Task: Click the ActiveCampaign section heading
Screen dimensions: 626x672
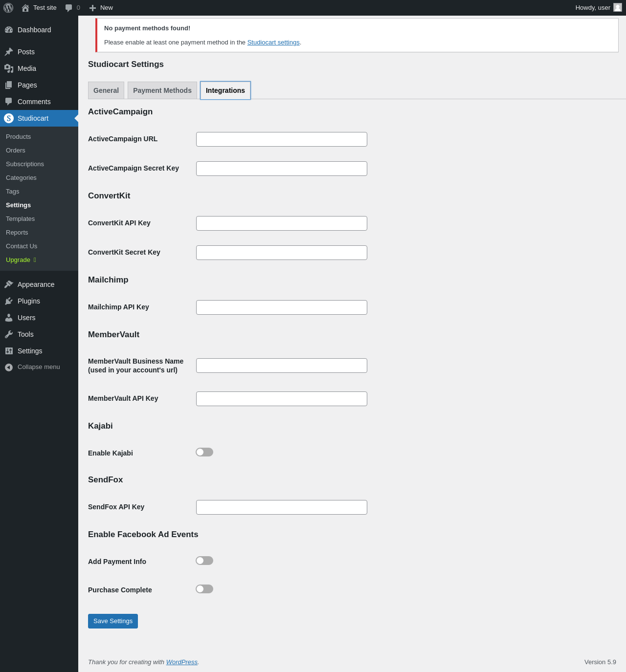Action: click(120, 112)
